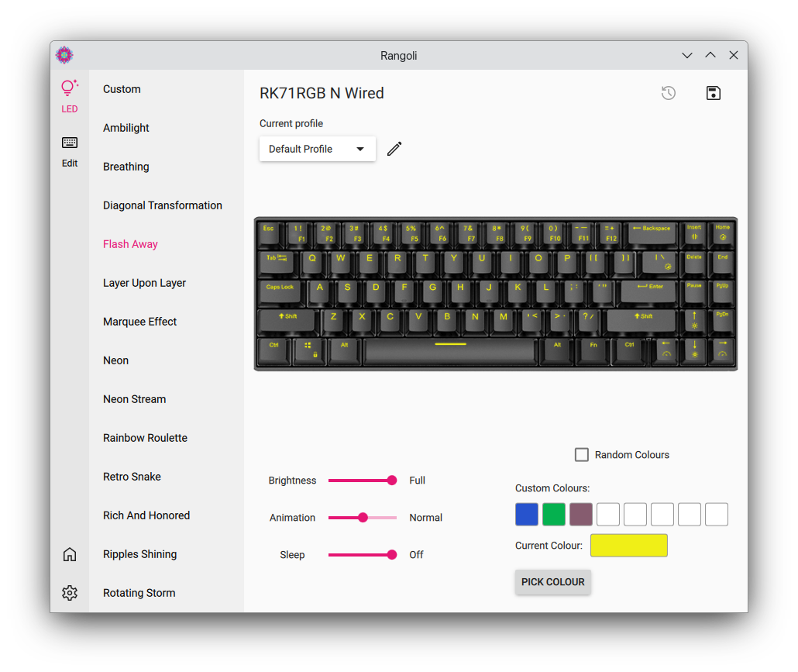Pick the blue custom colour swatch
The width and height of the screenshot is (798, 672).
point(527,514)
